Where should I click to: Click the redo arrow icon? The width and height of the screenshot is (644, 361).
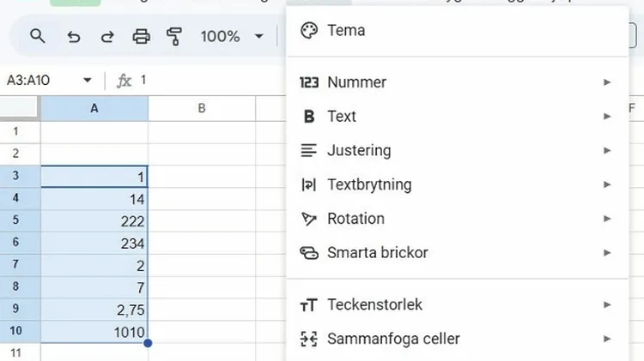pos(107,36)
